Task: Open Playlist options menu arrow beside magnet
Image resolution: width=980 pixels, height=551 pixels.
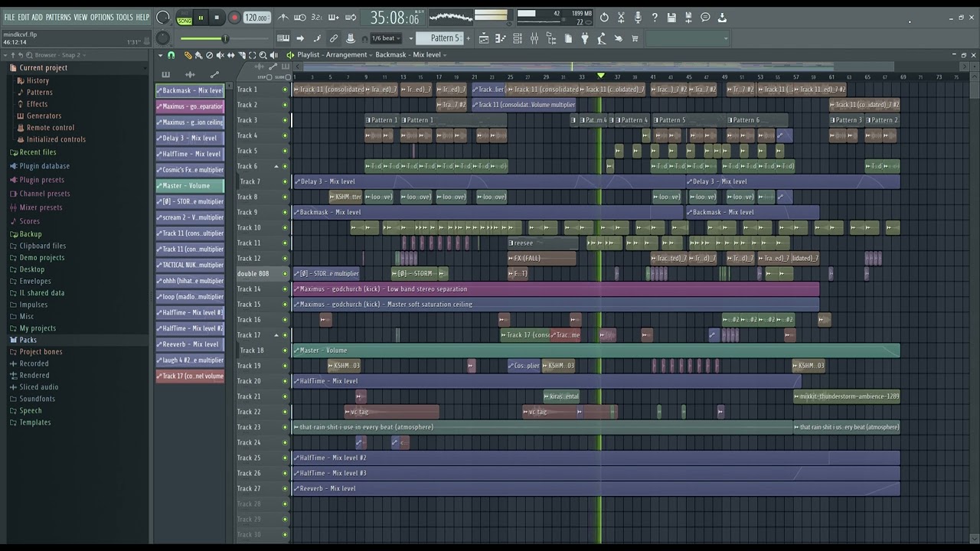Action: click(160, 55)
